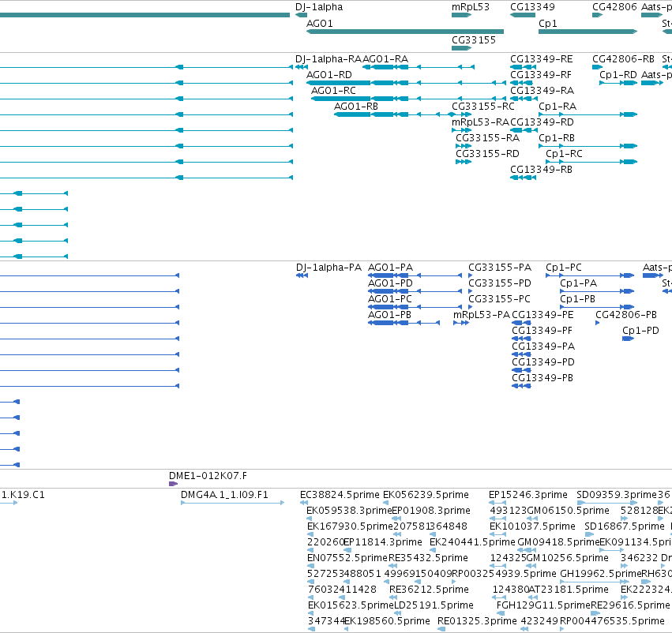Click the Cp1-RD transcript label
Image resolution: width=672 pixels, height=633 pixels.
[618, 75]
